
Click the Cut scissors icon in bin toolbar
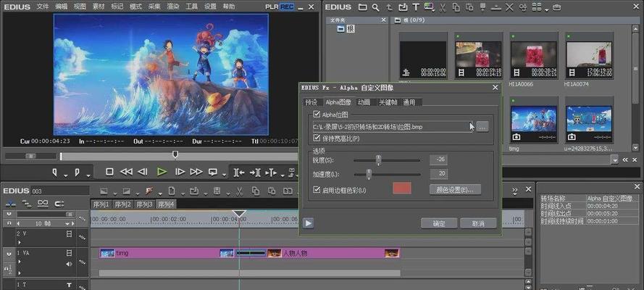pyautogui.click(x=443, y=7)
